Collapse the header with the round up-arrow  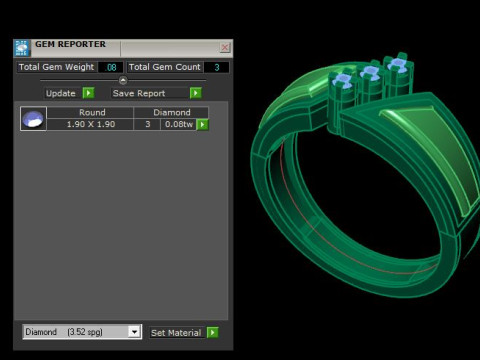coord(123,80)
